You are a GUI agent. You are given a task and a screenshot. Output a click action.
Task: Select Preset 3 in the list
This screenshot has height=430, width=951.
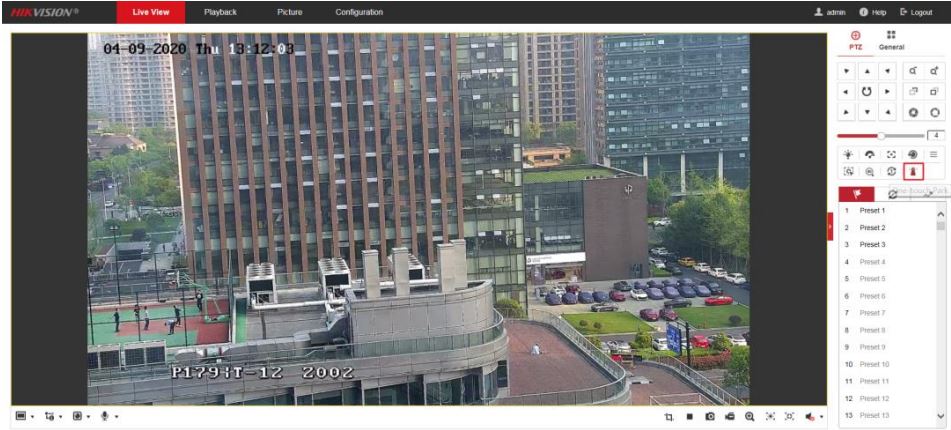tap(887, 244)
